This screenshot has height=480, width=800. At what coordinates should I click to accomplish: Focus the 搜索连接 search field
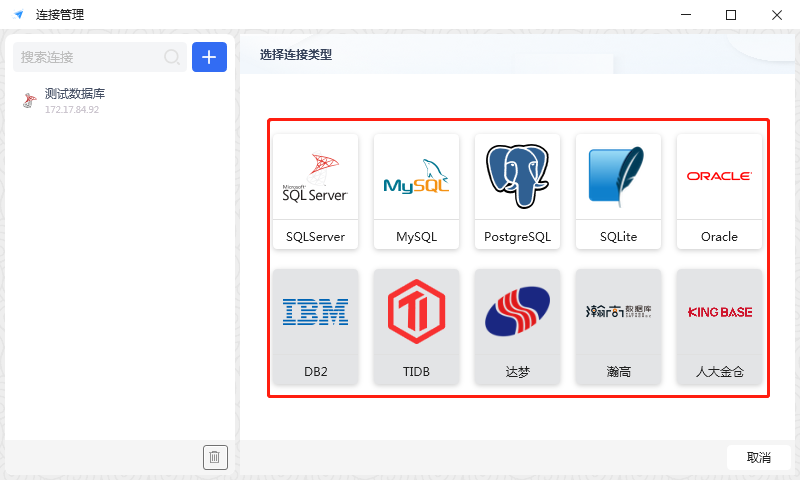coord(99,57)
